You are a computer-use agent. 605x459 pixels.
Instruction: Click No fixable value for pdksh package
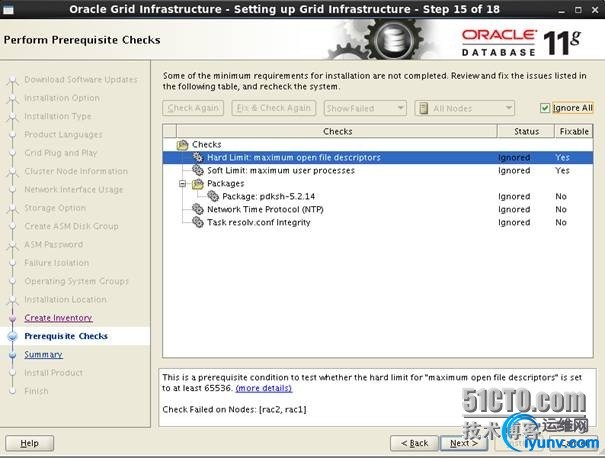pyautogui.click(x=561, y=196)
